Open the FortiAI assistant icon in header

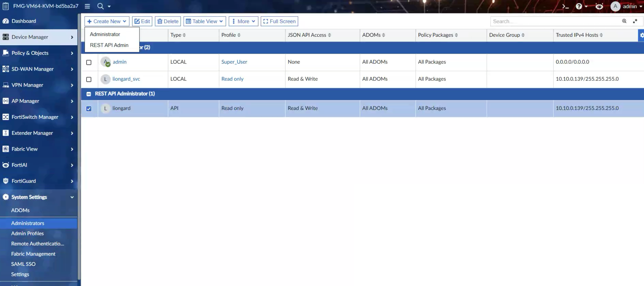pyautogui.click(x=599, y=6)
